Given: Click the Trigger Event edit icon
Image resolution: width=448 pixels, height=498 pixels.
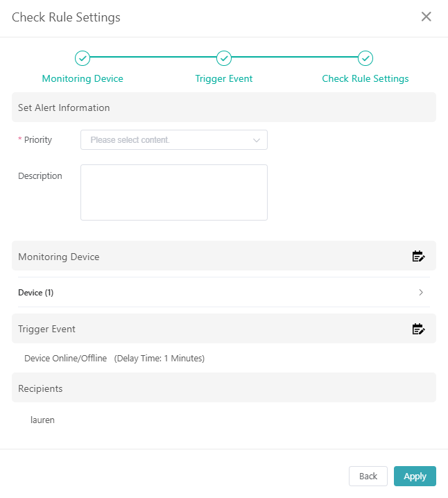Looking at the screenshot, I should click(x=418, y=329).
